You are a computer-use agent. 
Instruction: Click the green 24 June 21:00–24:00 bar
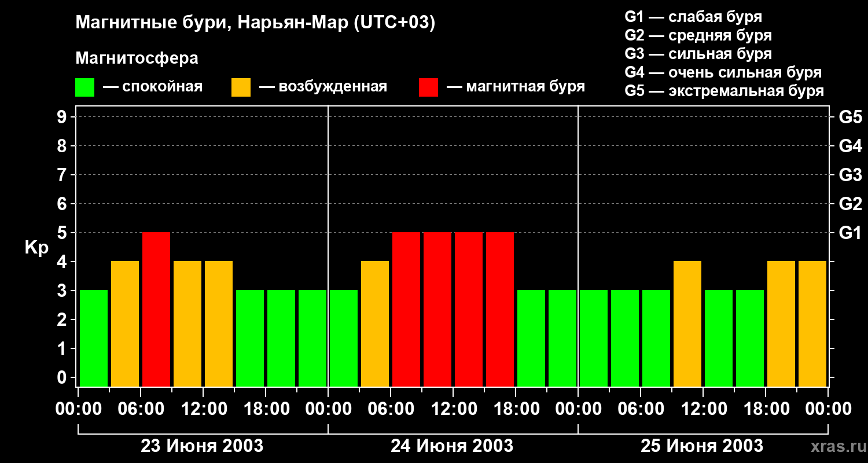click(562, 338)
